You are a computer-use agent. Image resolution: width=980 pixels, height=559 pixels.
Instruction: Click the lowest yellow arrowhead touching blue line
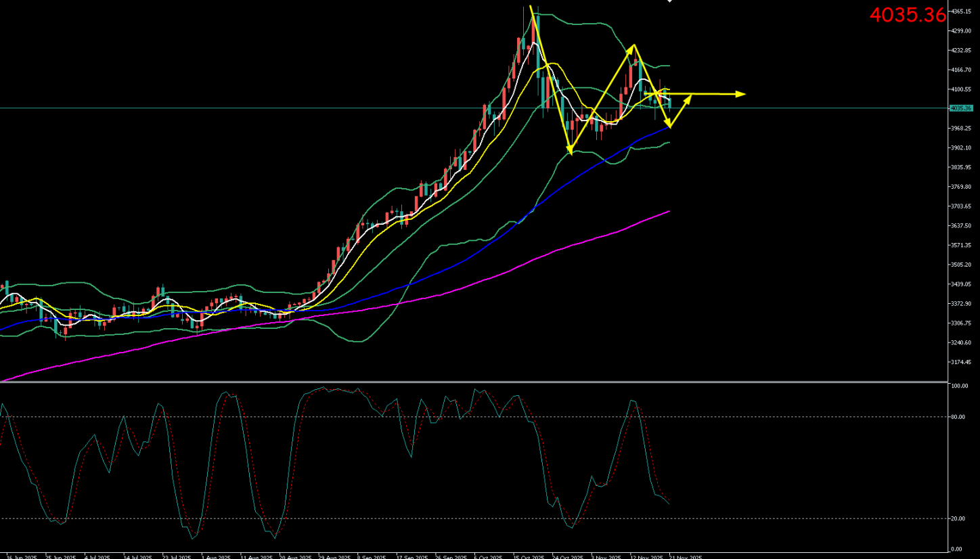669,125
